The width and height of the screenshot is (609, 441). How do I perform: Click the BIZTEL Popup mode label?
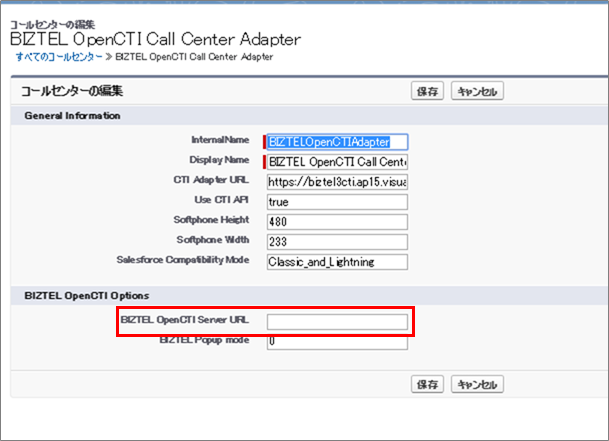click(204, 340)
